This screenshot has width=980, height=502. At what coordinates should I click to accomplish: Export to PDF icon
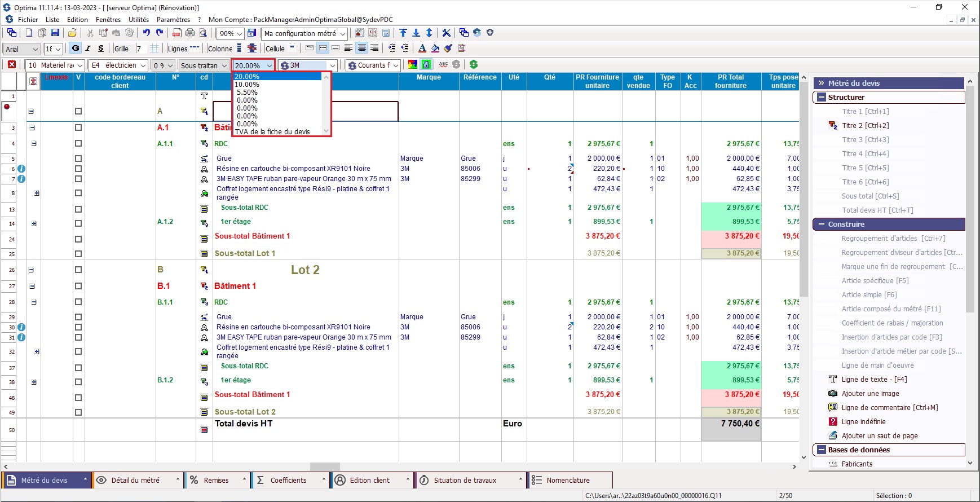point(177,33)
